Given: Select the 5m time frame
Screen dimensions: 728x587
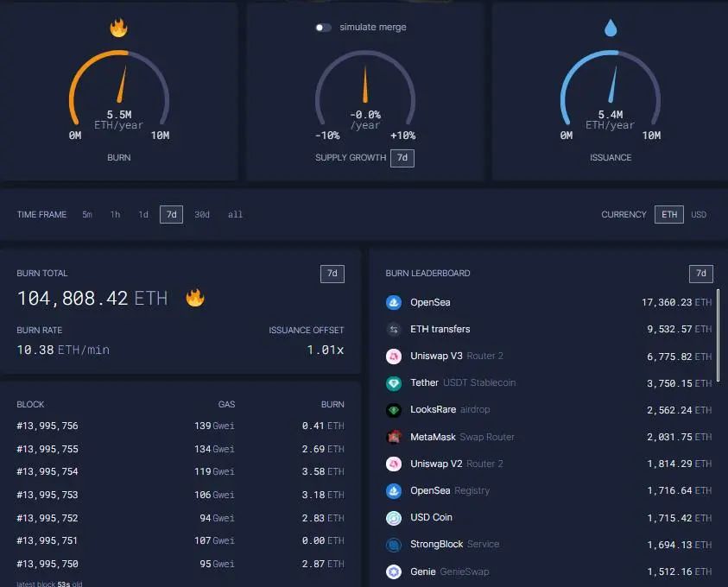Looking at the screenshot, I should 87,214.
